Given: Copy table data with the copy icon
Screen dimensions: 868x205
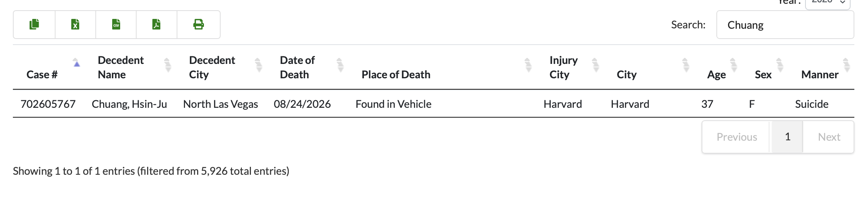Looking at the screenshot, I should (34, 25).
